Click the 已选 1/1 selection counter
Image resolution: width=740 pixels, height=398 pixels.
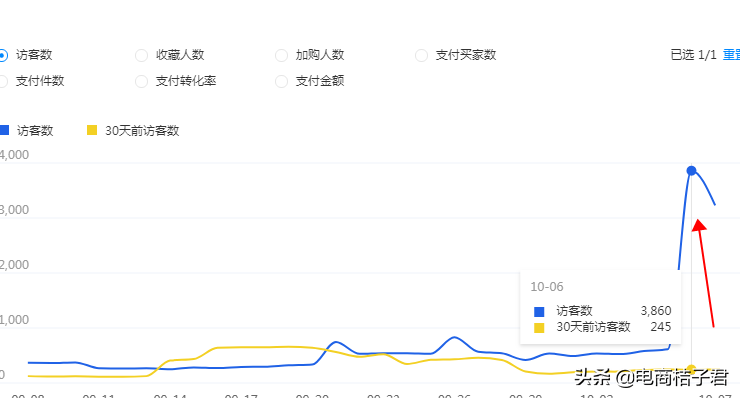[x=693, y=55]
